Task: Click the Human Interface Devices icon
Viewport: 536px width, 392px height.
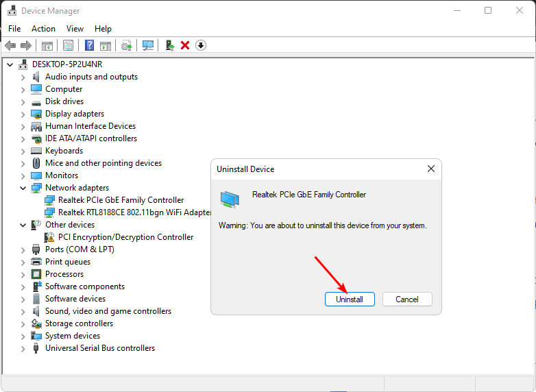Action: [36, 127]
